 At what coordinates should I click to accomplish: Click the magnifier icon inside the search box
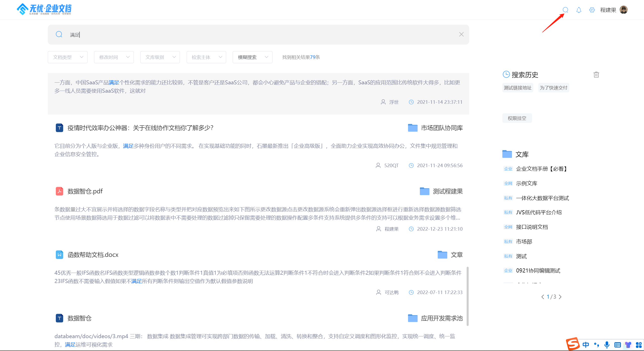click(x=59, y=34)
